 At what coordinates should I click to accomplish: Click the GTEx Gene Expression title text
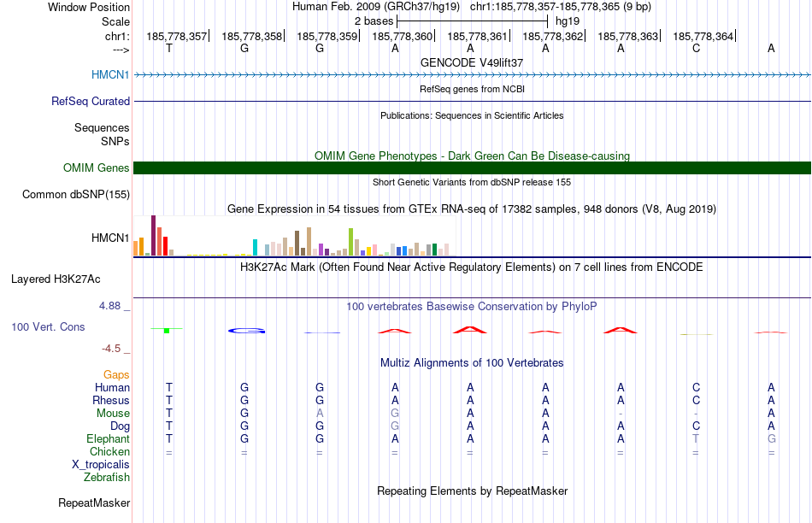[x=472, y=209]
